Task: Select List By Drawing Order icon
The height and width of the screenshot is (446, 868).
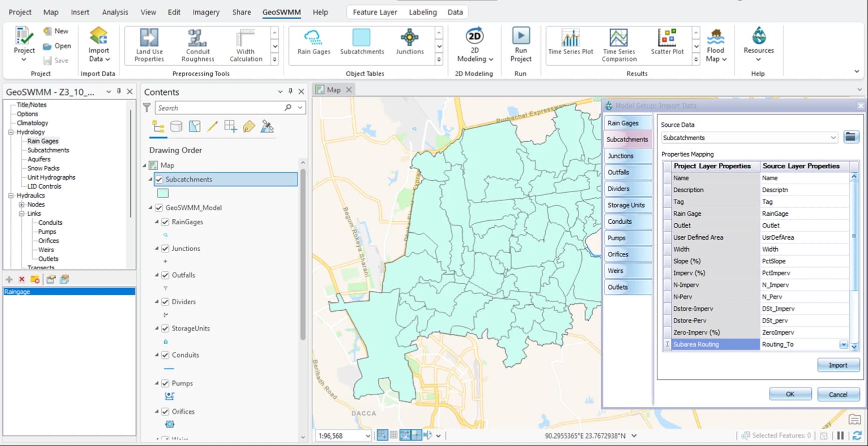Action: pyautogui.click(x=158, y=127)
